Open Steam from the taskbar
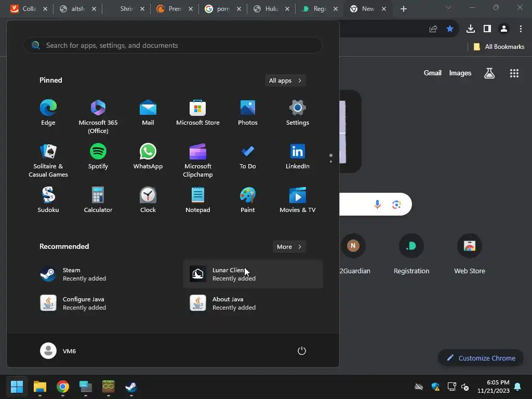This screenshot has height=399, width=532. (131, 387)
